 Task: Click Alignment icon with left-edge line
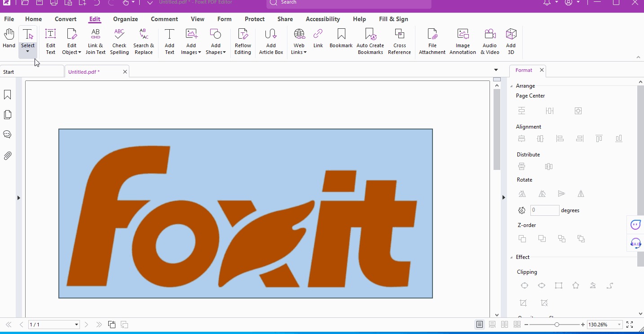coord(560,138)
